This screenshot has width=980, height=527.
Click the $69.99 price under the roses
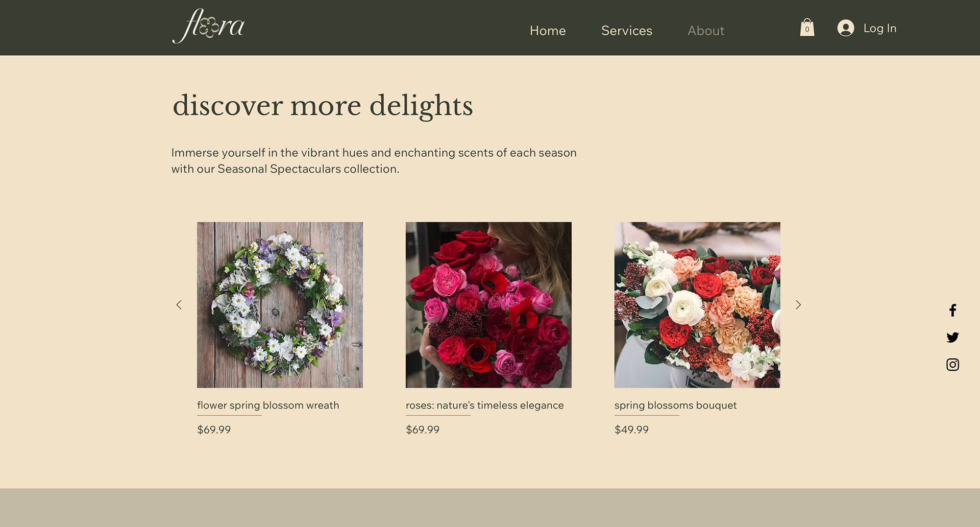423,430
